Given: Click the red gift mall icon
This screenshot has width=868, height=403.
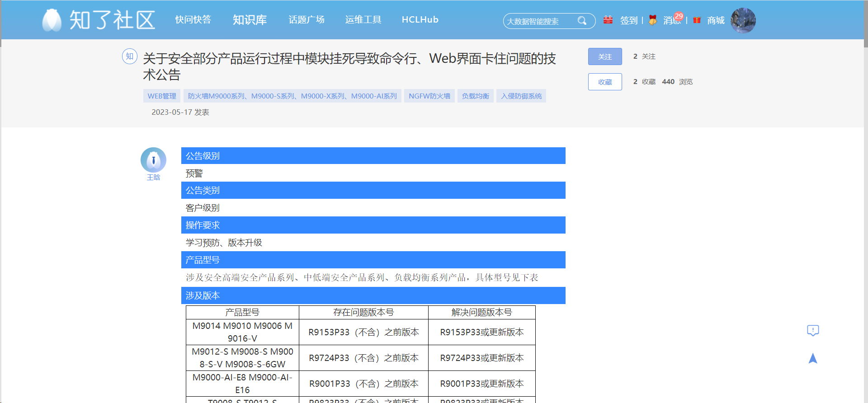Looking at the screenshot, I should tap(697, 20).
